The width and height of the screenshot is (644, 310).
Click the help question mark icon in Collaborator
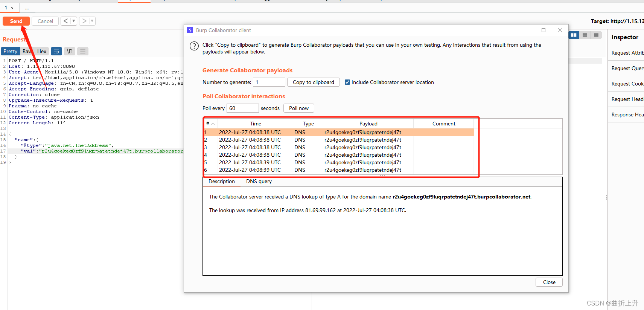(194, 46)
